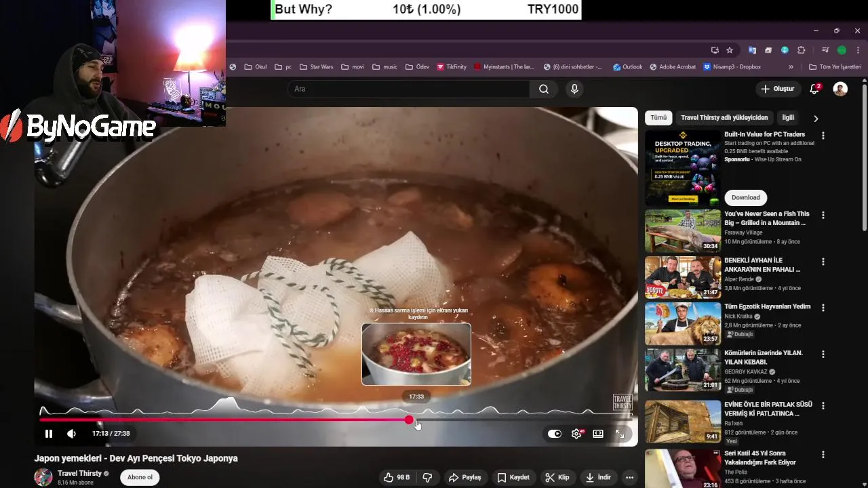Open the Ödev bookmarks folder
The image size is (868, 488).
[417, 67]
